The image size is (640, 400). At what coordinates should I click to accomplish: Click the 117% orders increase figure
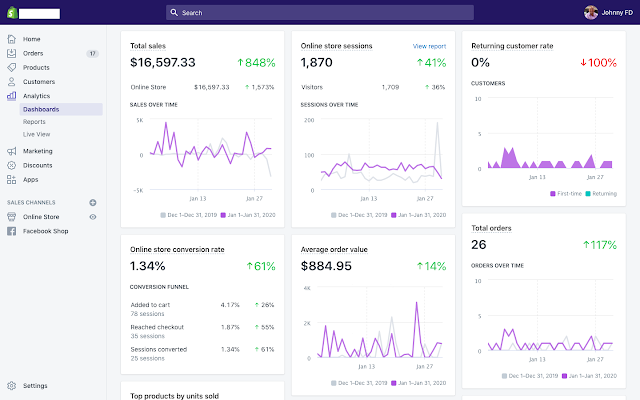[600, 244]
